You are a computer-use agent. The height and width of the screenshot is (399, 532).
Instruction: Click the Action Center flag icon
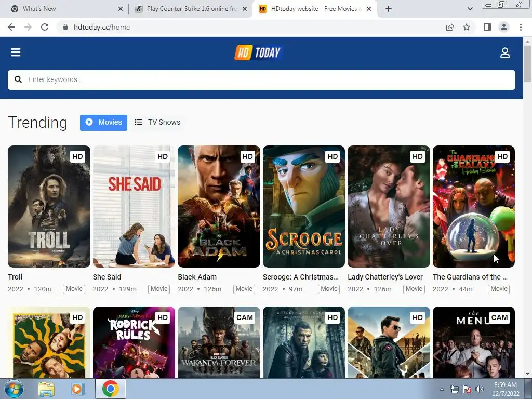click(x=467, y=389)
